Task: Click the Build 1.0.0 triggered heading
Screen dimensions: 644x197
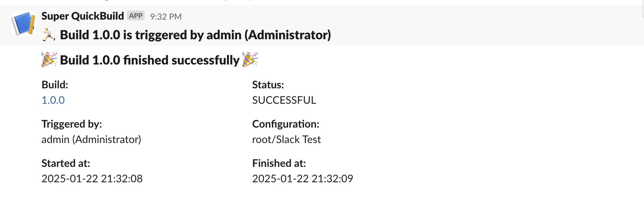Action: point(195,35)
